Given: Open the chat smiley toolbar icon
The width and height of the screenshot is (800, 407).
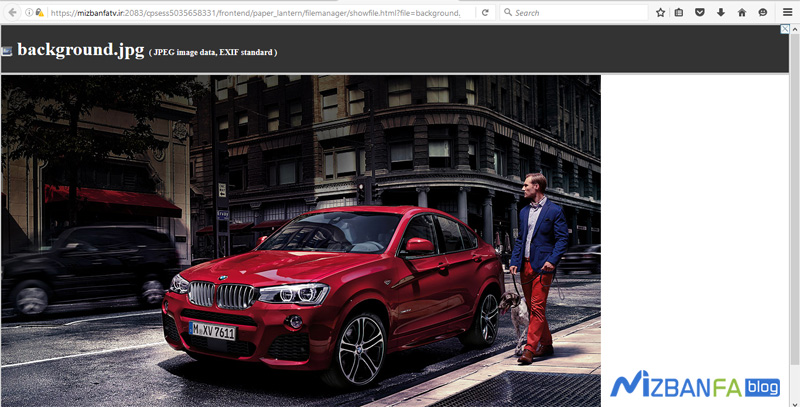Looking at the screenshot, I should tap(763, 12).
